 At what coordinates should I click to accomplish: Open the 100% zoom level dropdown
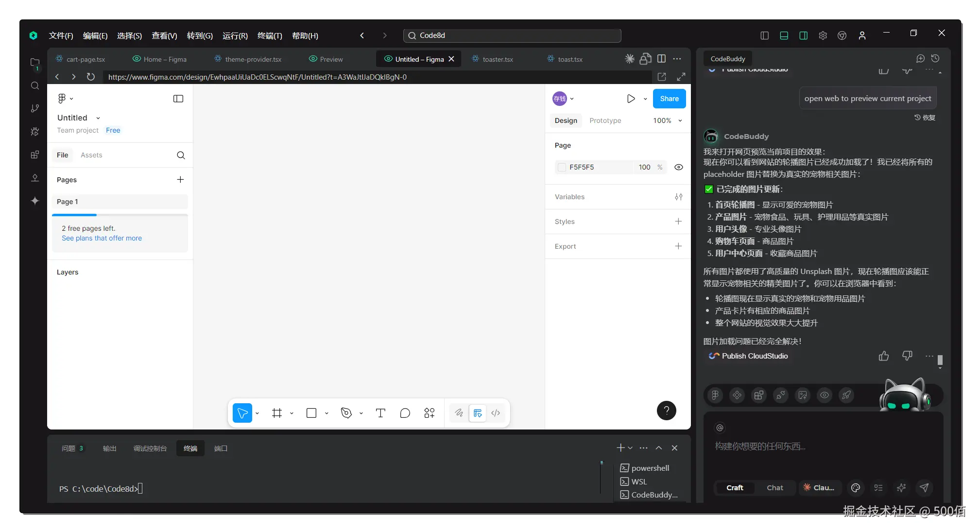(668, 120)
